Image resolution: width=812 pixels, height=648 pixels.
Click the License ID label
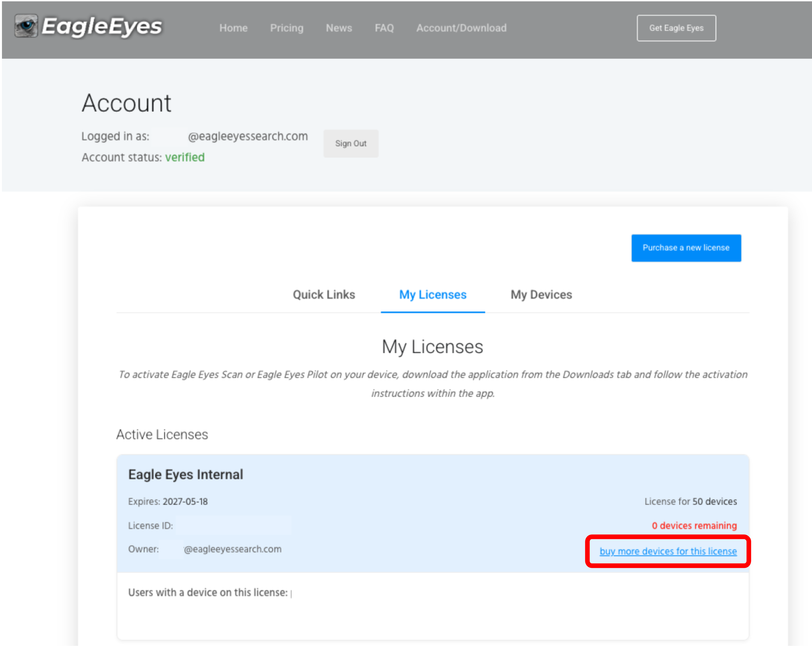(x=150, y=526)
